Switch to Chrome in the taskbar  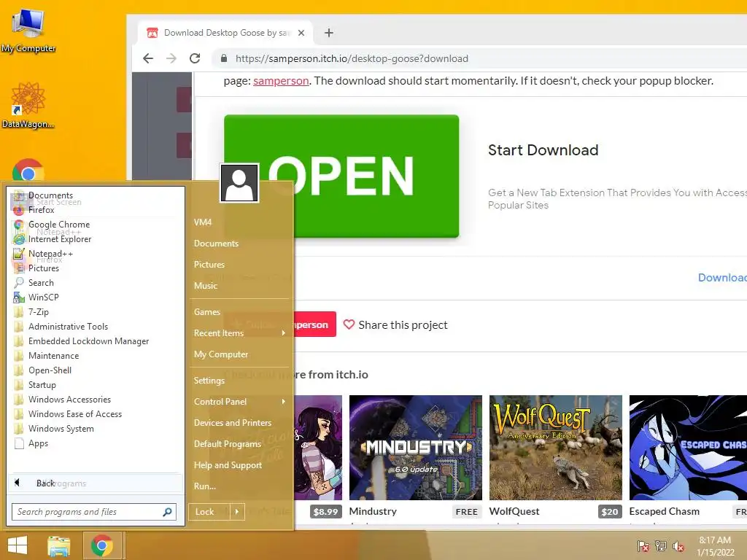(x=102, y=545)
